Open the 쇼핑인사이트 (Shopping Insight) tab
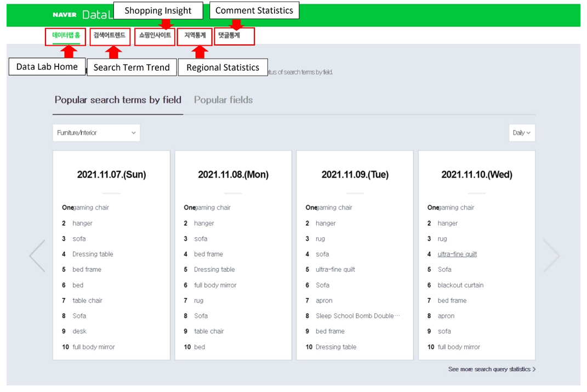The image size is (587, 392). coord(155,35)
